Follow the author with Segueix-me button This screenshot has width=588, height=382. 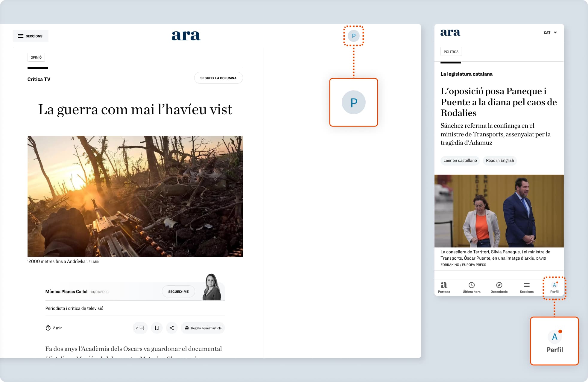tap(178, 292)
